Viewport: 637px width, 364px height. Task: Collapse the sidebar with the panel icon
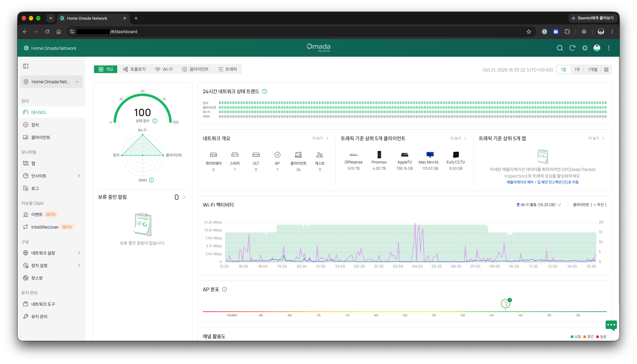[26, 66]
